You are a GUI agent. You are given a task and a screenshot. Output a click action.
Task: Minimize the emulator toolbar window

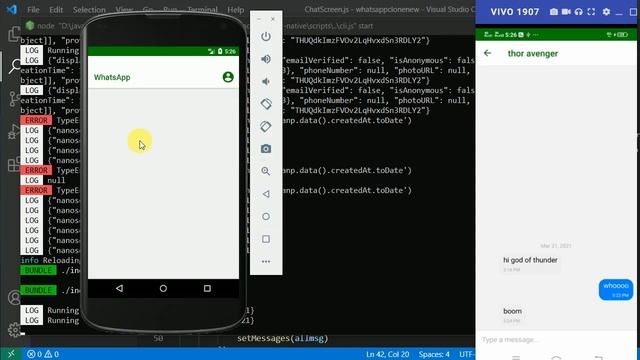(x=259, y=19)
